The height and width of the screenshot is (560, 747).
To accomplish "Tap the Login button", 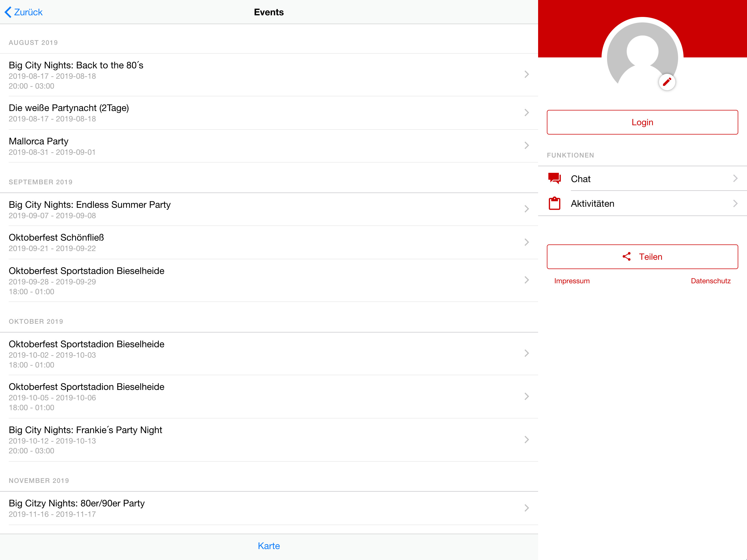I will 642,122.
